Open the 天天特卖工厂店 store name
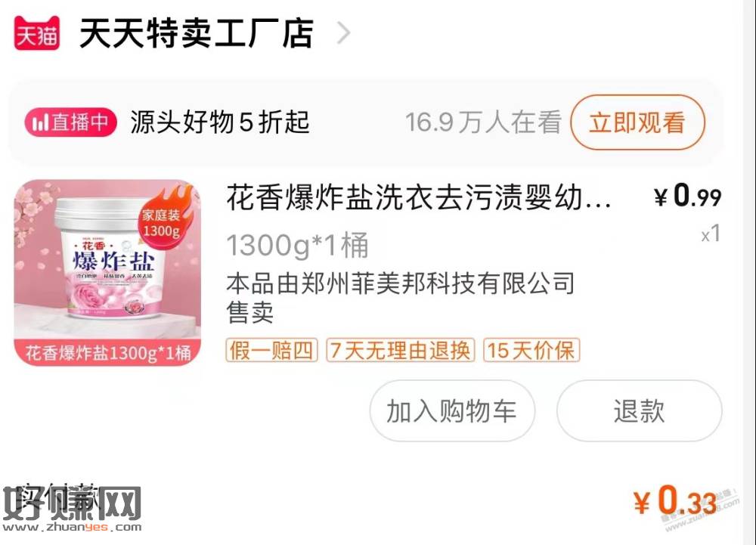Image resolution: width=756 pixels, height=545 pixels. [x=197, y=33]
